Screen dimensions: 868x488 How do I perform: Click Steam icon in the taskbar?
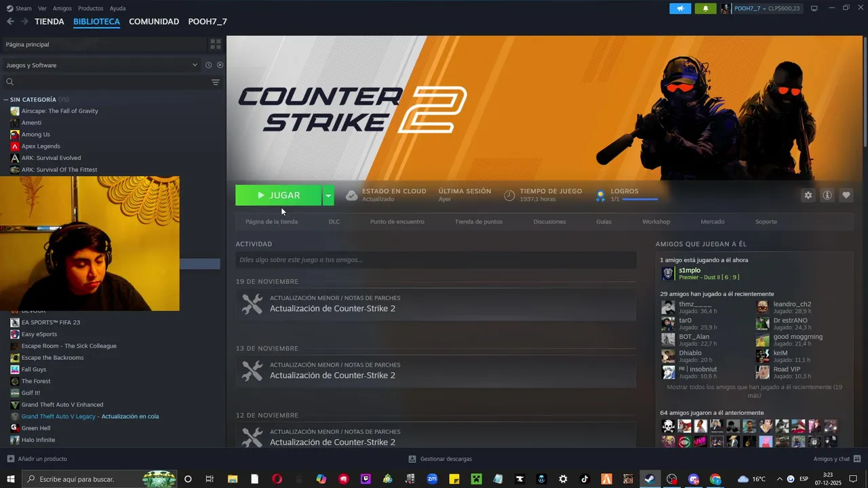point(650,479)
